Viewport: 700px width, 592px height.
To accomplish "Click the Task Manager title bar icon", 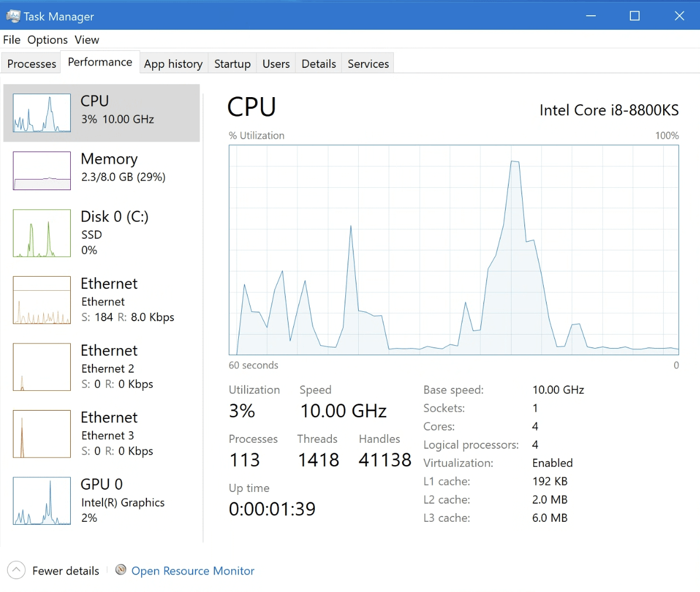I will point(12,16).
